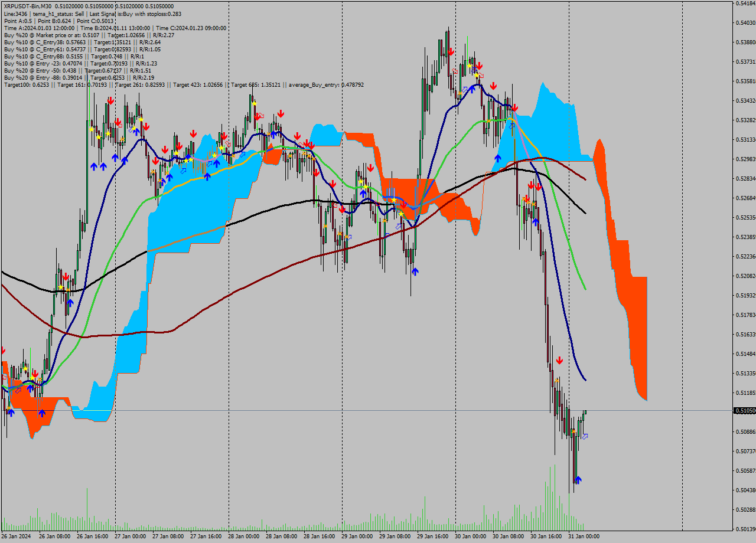756x543 pixels.
Task: Click the 'Buy %20 @ Entry -88: 0.39014' line
Action: coord(79,77)
